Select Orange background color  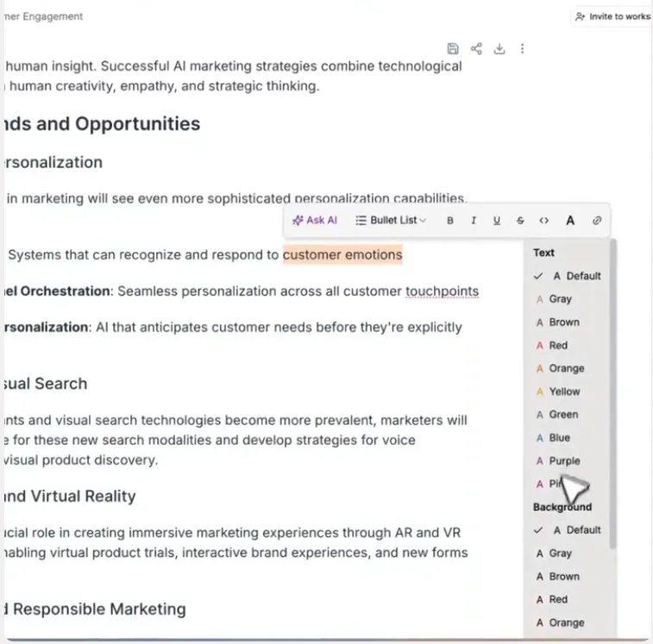click(568, 622)
